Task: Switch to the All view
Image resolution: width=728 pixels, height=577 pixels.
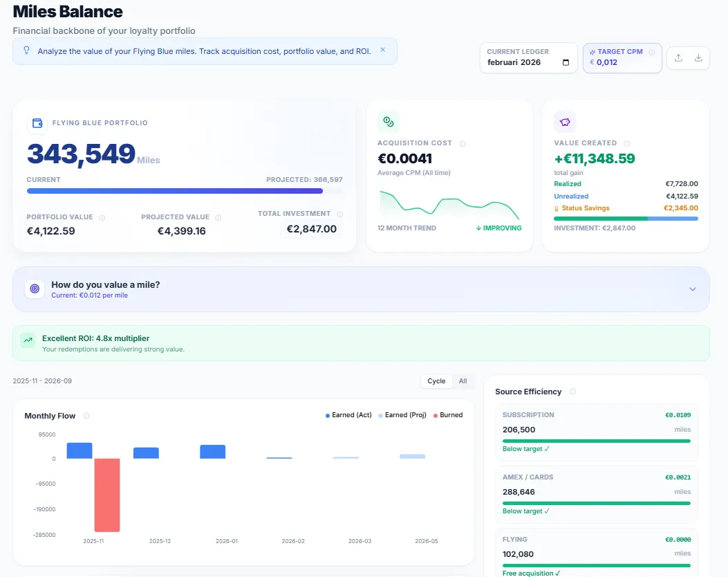Action: [463, 381]
